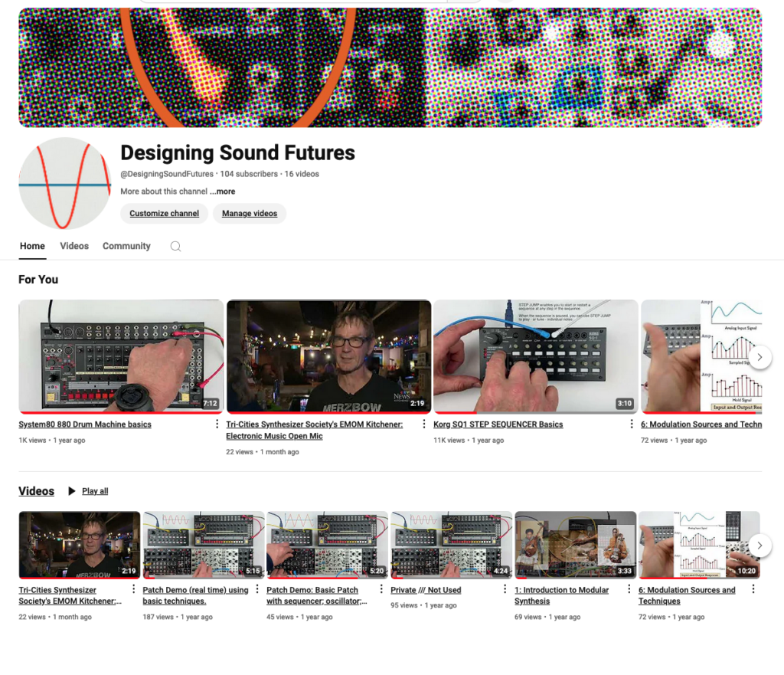Image resolution: width=784 pixels, height=675 pixels.
Task: Click the Designing Sound Futures channel avatar
Action: click(65, 183)
